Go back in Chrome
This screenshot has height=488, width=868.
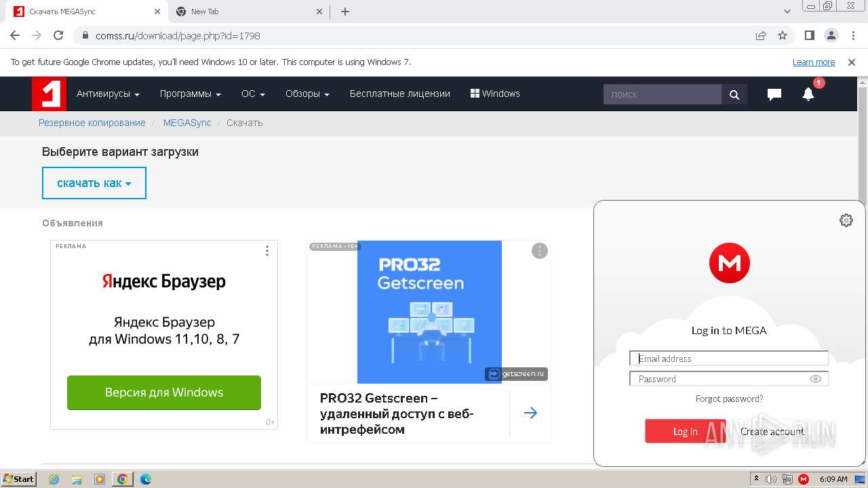click(15, 35)
